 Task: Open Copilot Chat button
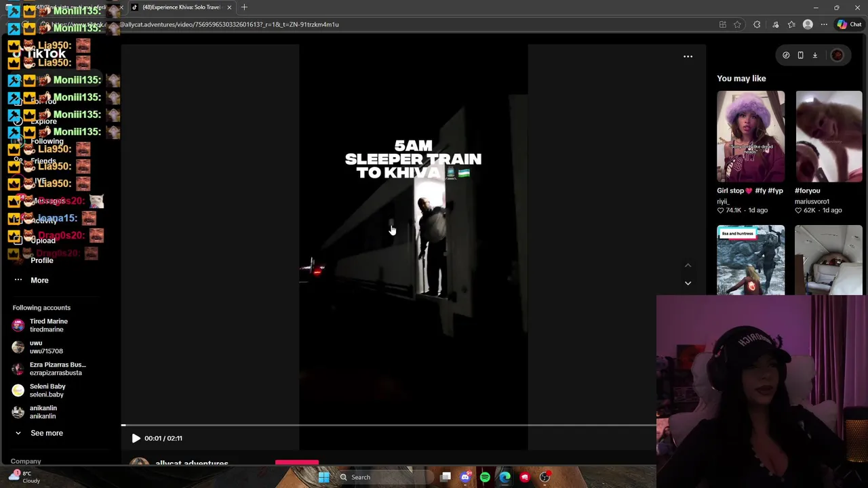tap(850, 24)
